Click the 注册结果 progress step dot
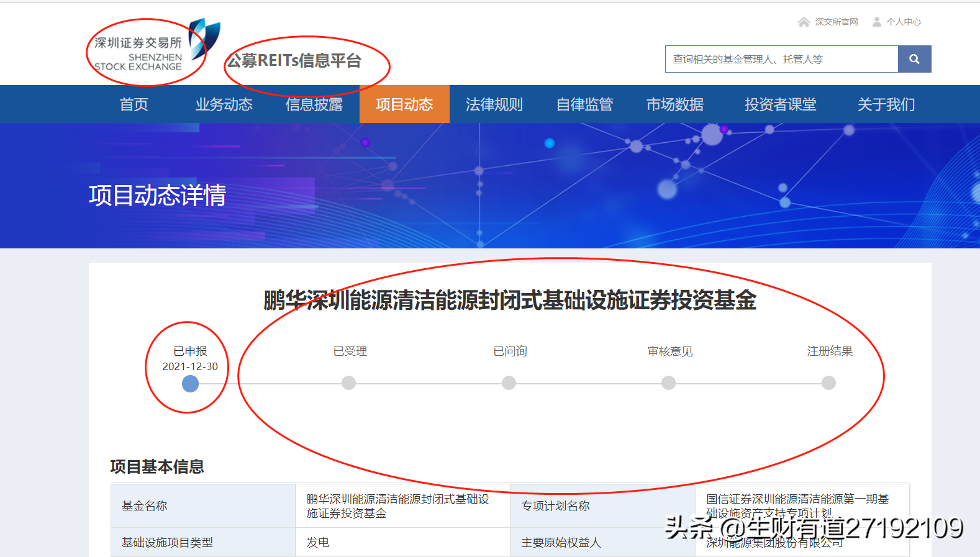 828,383
